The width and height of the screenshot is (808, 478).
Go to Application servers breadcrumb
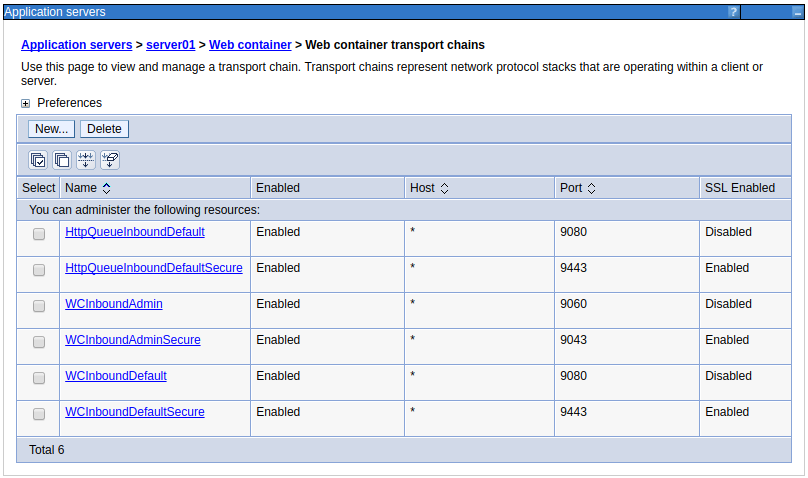click(76, 45)
